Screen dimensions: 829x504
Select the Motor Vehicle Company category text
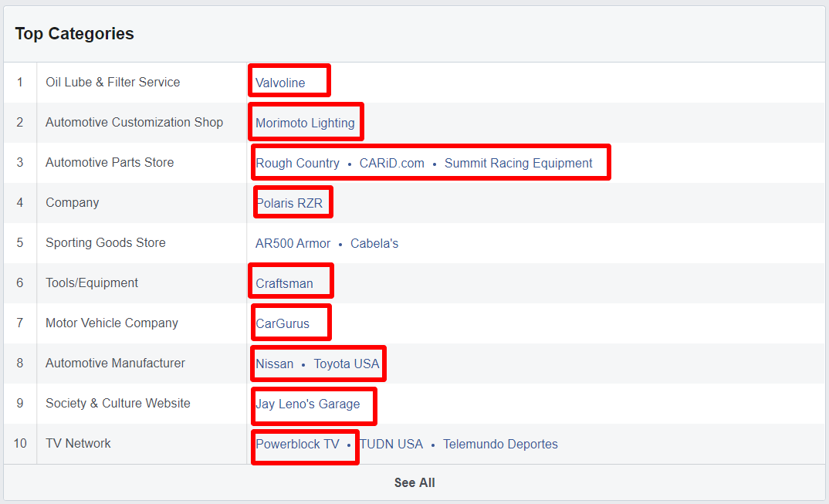112,323
